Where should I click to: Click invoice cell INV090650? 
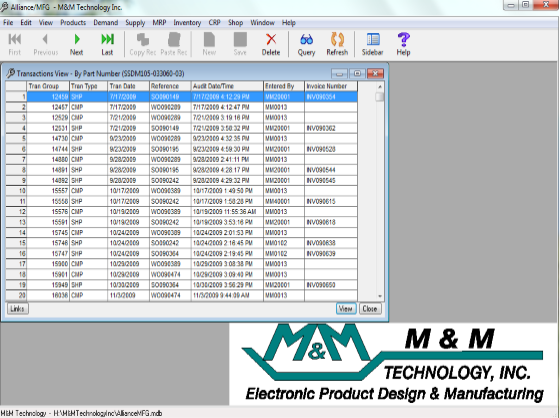[x=331, y=285]
